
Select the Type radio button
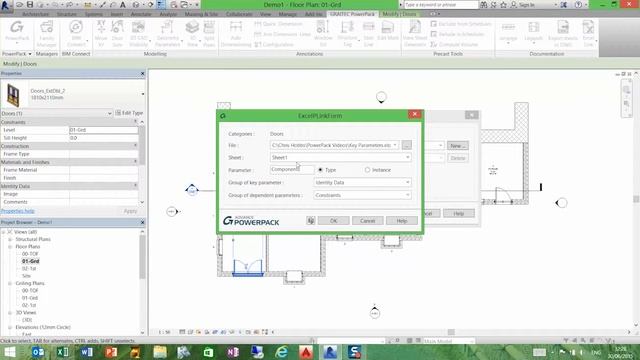coord(320,170)
